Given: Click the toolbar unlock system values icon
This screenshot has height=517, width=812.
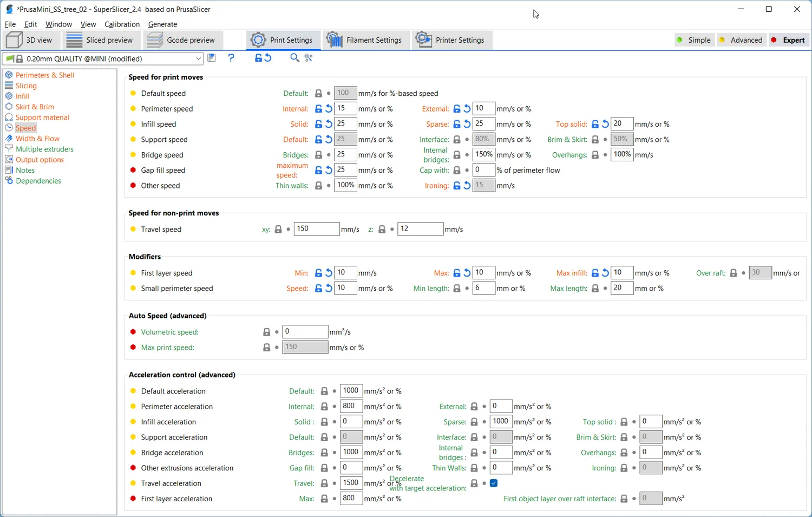Looking at the screenshot, I should (x=259, y=58).
